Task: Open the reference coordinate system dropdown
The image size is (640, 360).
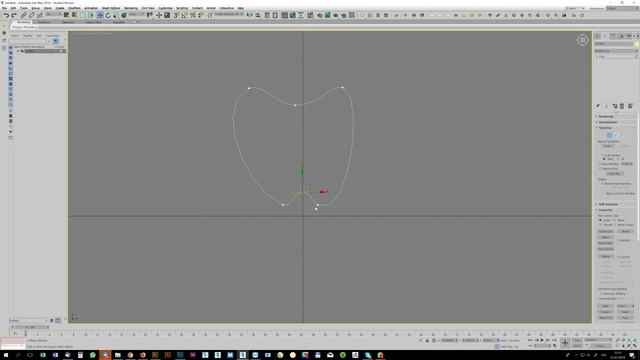Action: point(137,15)
